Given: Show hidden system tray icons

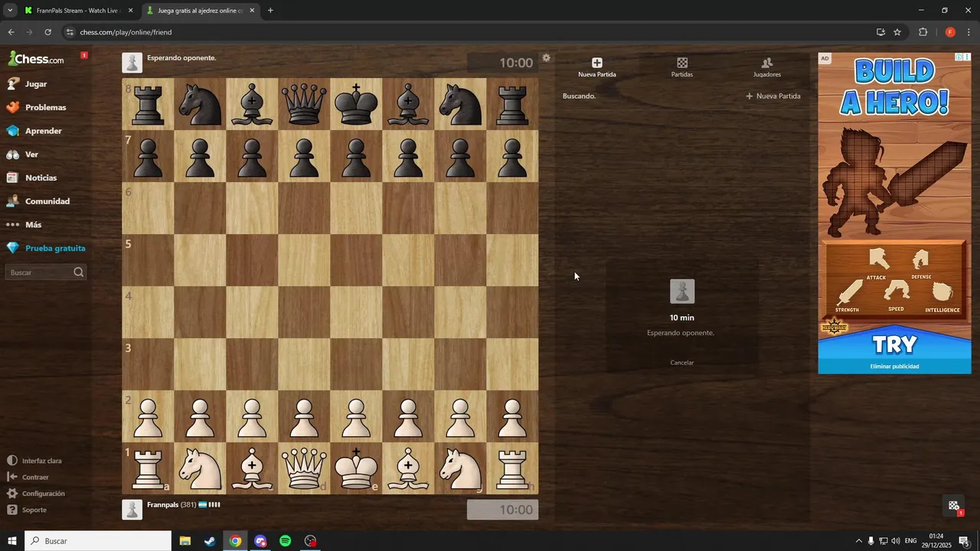Looking at the screenshot, I should (858, 541).
